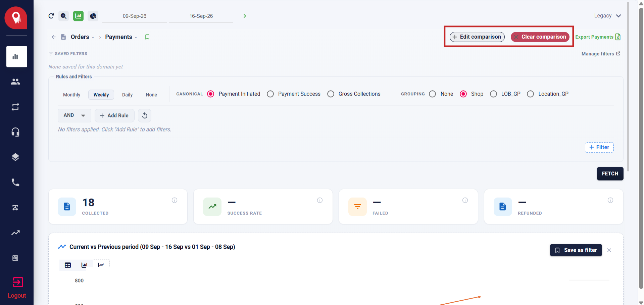
Task: Show info for the Collected card
Action: click(x=175, y=200)
